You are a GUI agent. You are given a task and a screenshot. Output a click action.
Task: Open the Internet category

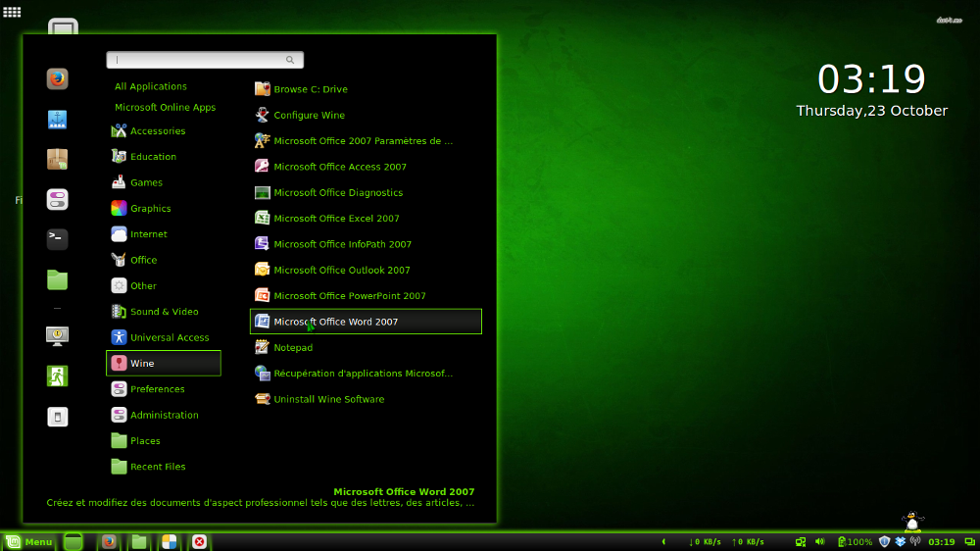[x=163, y=234]
